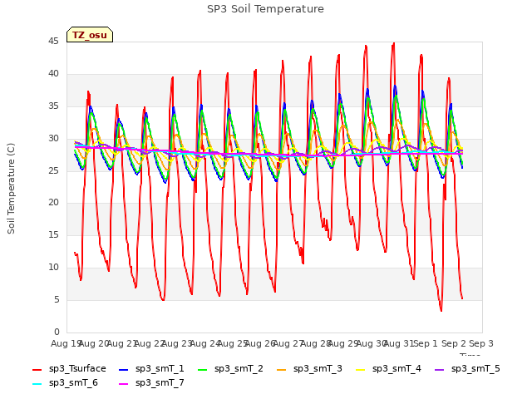Viewport: 532px width, 399px height.
Task: Click the yellow sp3_smT_4 legend swatch
Action: coord(360,369)
